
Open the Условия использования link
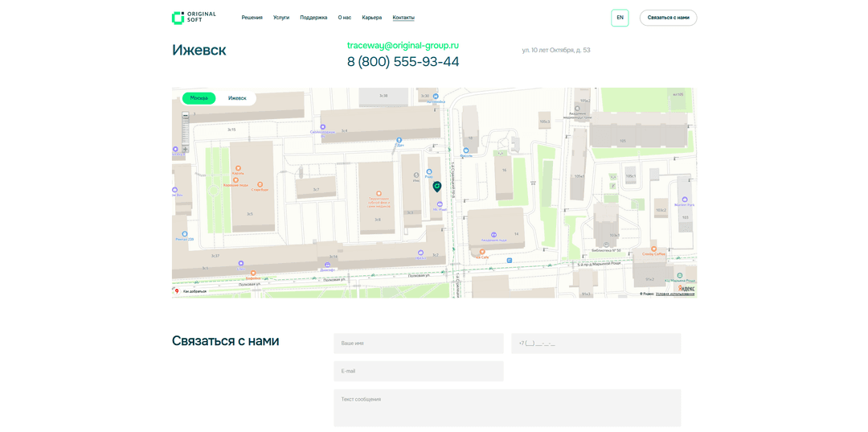coord(675,294)
